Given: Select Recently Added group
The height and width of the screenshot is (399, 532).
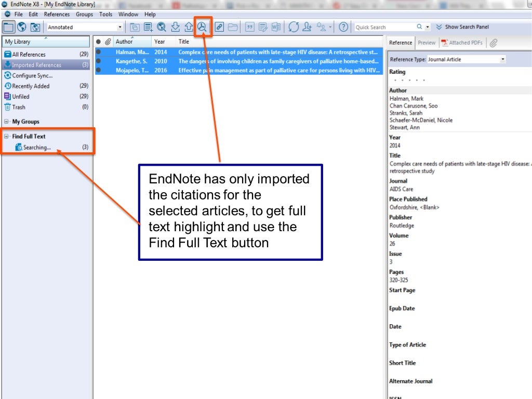Looking at the screenshot, I should [x=46, y=86].
